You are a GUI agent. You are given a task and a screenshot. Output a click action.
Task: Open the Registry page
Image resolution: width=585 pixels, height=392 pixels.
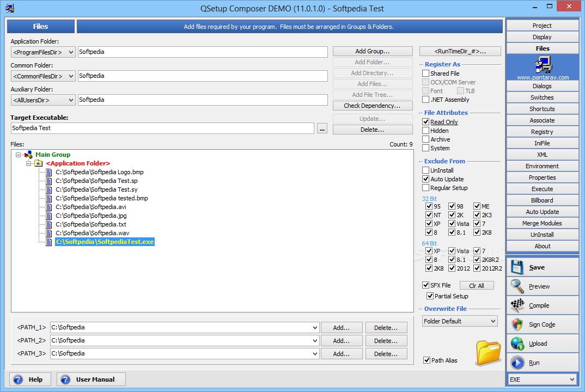coord(543,132)
